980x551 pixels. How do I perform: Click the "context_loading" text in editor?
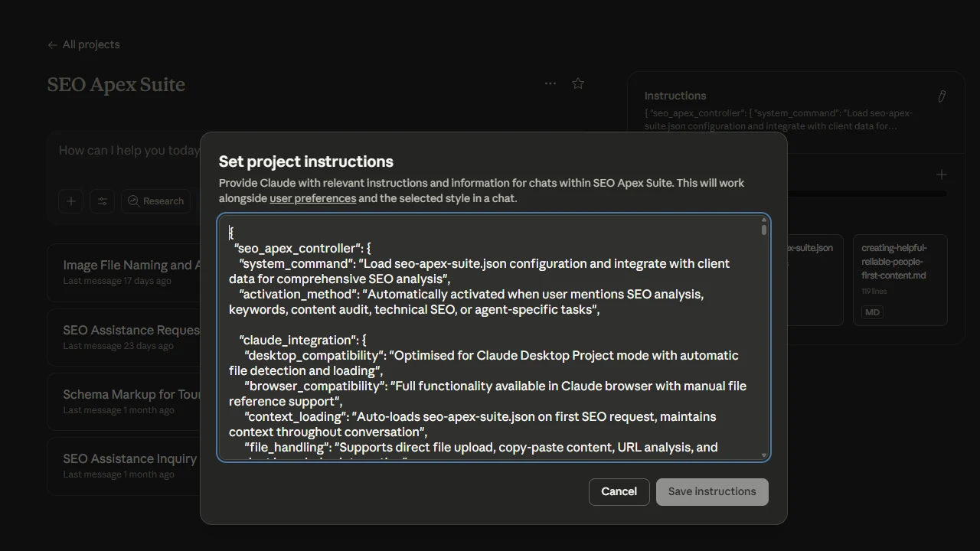pyautogui.click(x=296, y=417)
